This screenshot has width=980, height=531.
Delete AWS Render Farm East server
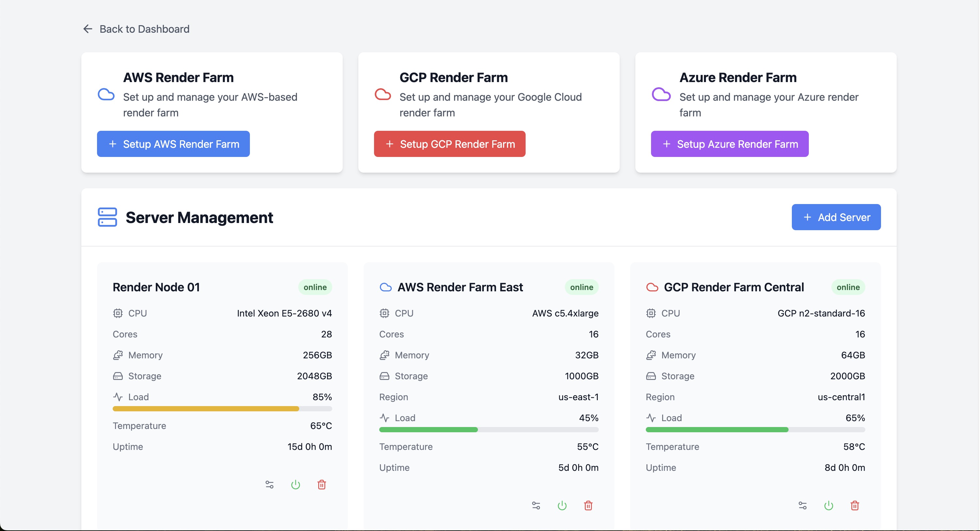tap(588, 505)
